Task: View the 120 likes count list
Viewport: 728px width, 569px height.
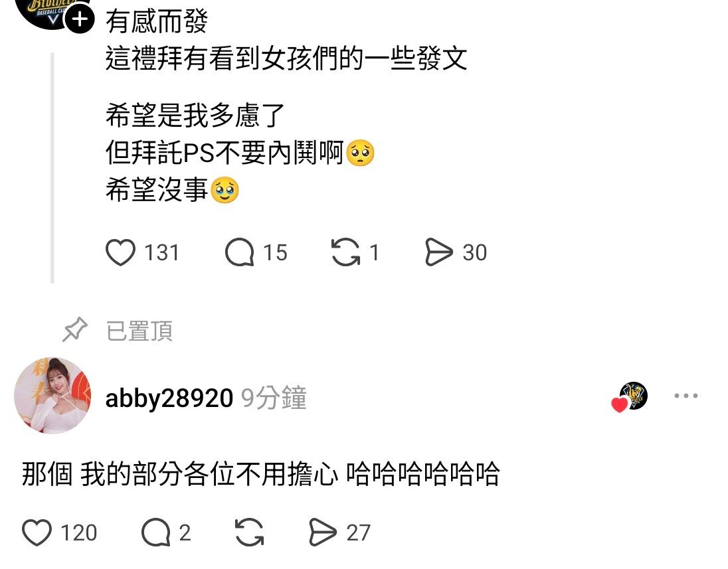Action: coord(78,532)
